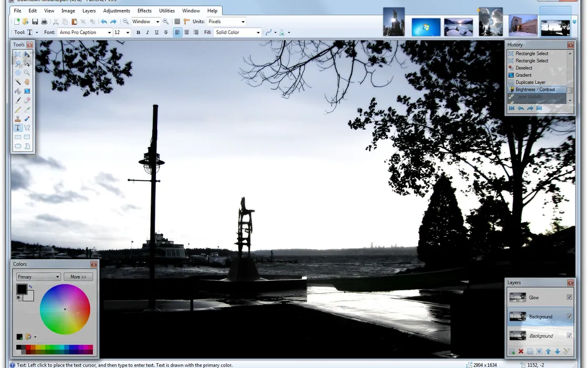Screen dimensions: 588x368
Task: Open the Fill Solid Color dropdown
Action: point(237,32)
